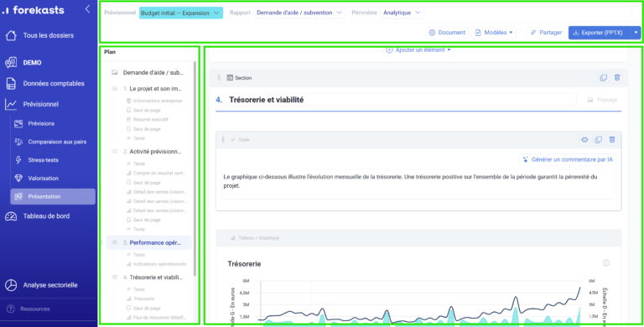
Task: Open the DEMO folder
Action: tap(23, 62)
